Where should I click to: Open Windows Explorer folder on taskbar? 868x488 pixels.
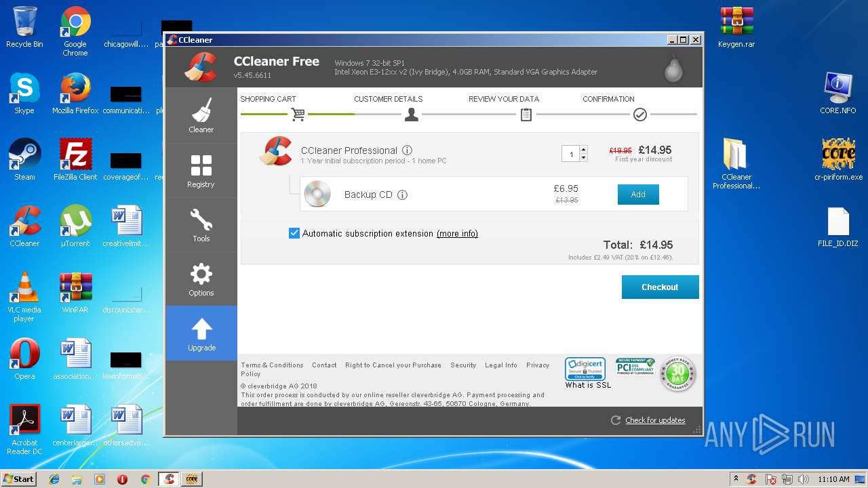(77, 479)
